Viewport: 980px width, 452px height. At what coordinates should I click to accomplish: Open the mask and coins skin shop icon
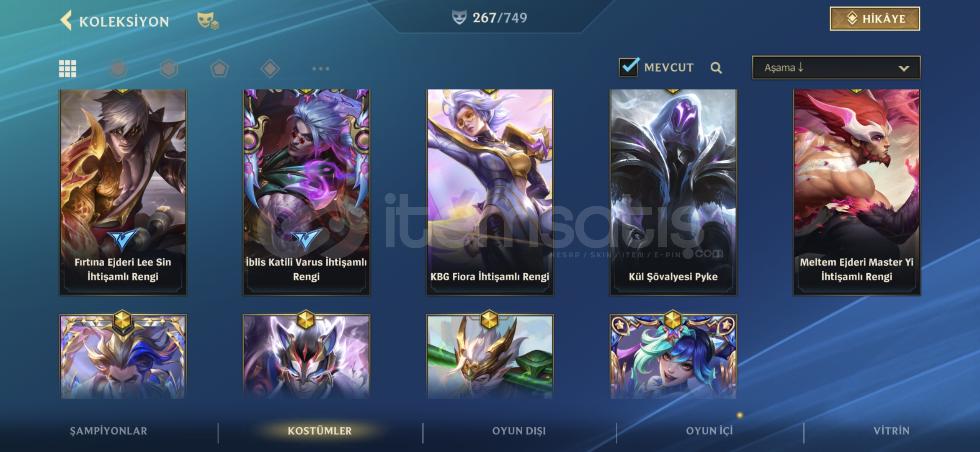[208, 21]
